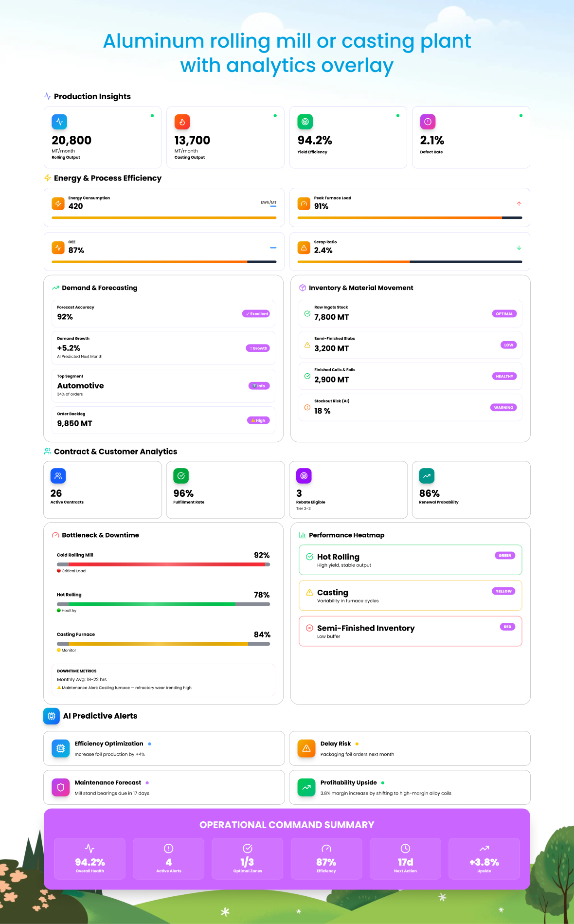The width and height of the screenshot is (574, 924).
Task: Click the Excellent badge for Forecast Accuracy
Action: click(256, 314)
